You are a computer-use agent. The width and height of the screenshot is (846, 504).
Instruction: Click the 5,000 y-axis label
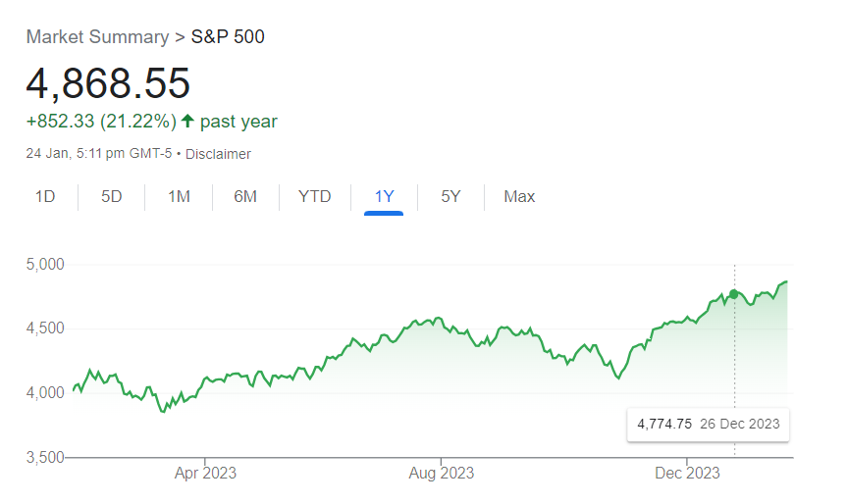tap(44, 265)
